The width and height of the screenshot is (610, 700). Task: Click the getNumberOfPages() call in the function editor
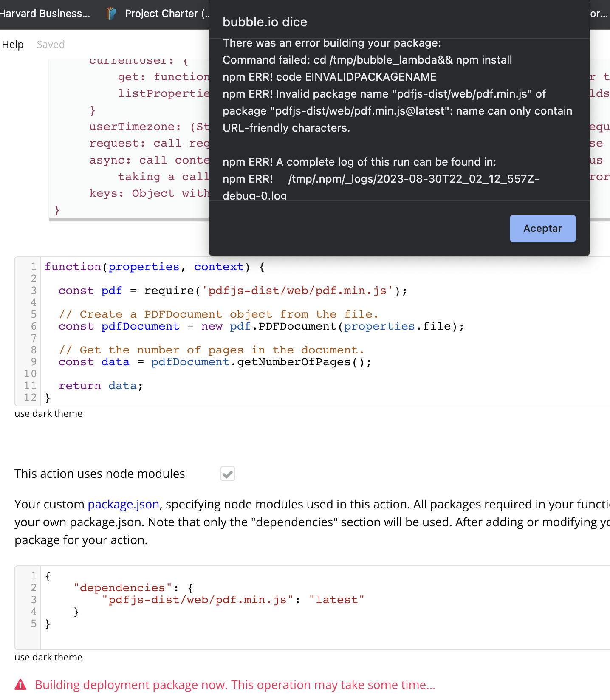coord(304,362)
